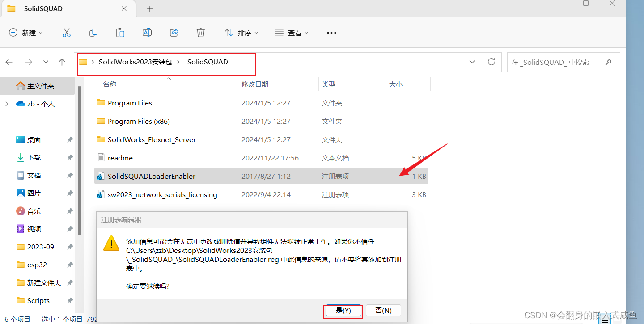Image resolution: width=644 pixels, height=324 pixels.
Task: Go forward with the right arrow
Action: [x=28, y=62]
